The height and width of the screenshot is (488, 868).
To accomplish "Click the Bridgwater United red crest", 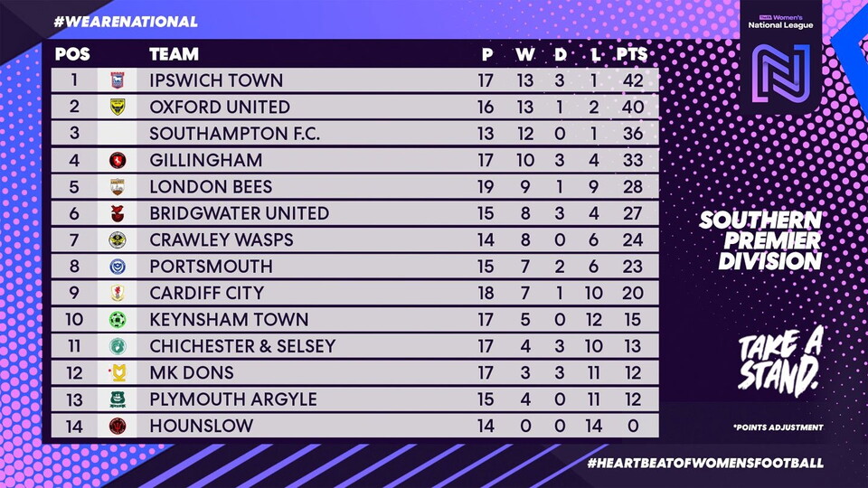I will 118,213.
